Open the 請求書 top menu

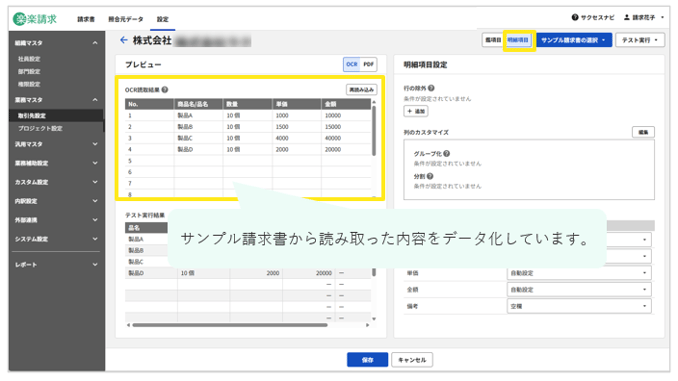pos(86,19)
